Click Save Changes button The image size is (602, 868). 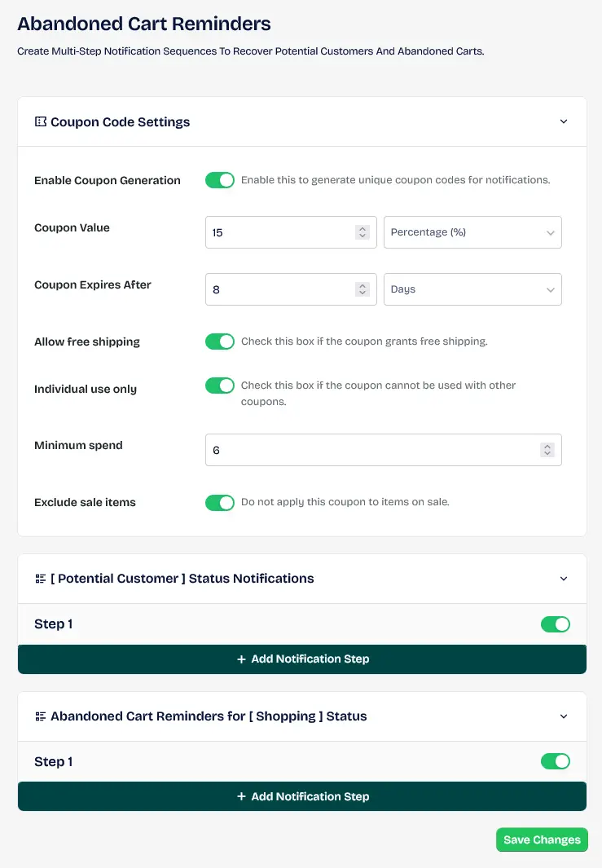[543, 839]
